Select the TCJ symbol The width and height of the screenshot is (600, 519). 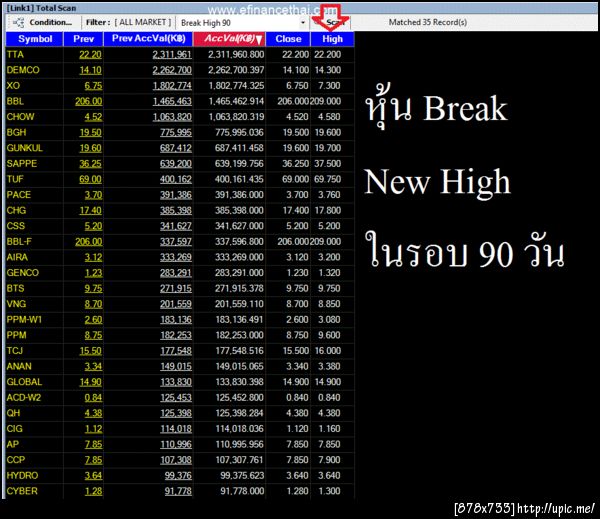[x=15, y=351]
